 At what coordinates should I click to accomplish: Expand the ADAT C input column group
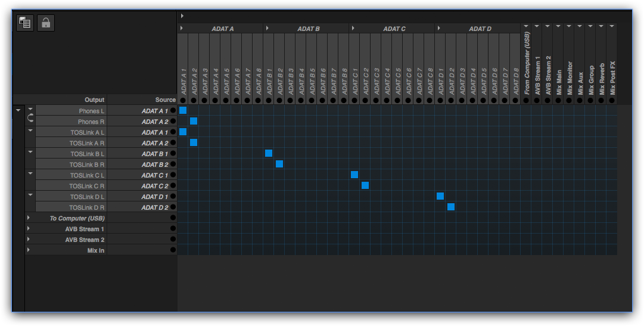353,29
